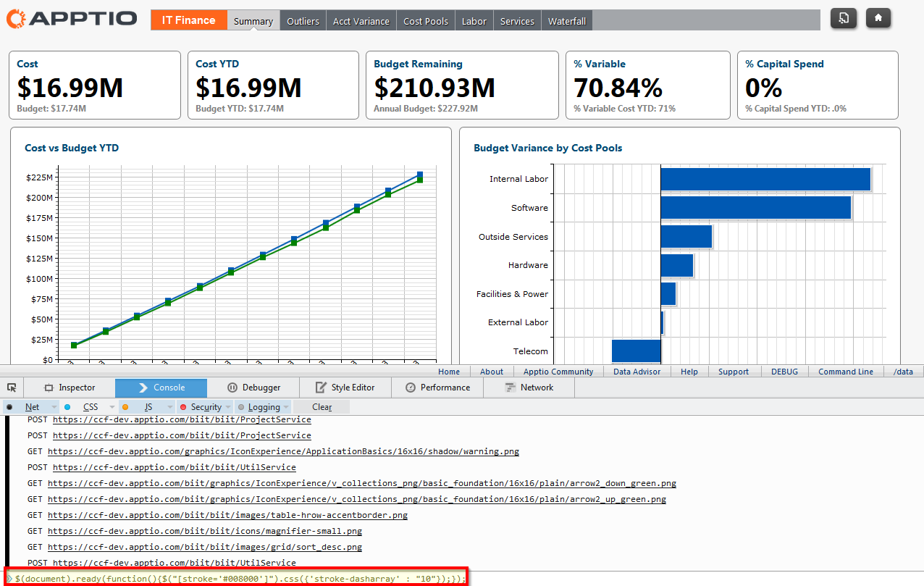924x586 pixels.
Task: Switch to the Cost Pools tab
Action: (x=425, y=20)
